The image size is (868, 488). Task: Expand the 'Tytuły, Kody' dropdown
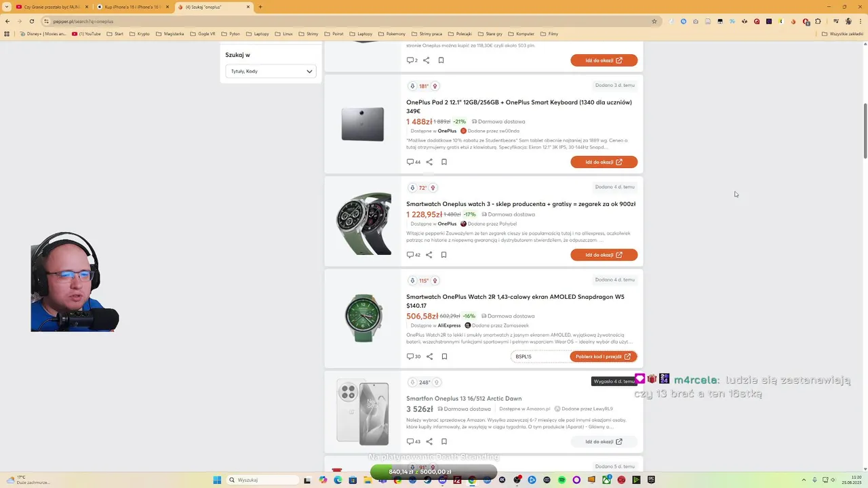(271, 71)
